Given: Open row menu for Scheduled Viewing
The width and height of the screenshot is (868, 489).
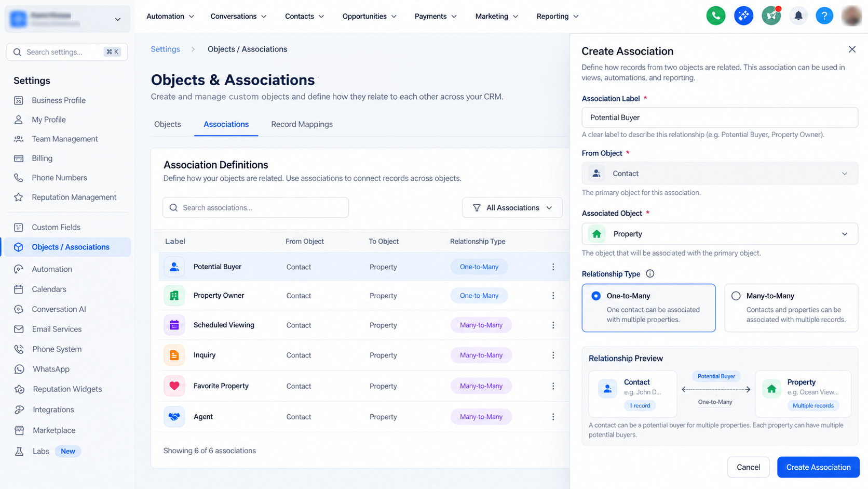Looking at the screenshot, I should coord(553,325).
